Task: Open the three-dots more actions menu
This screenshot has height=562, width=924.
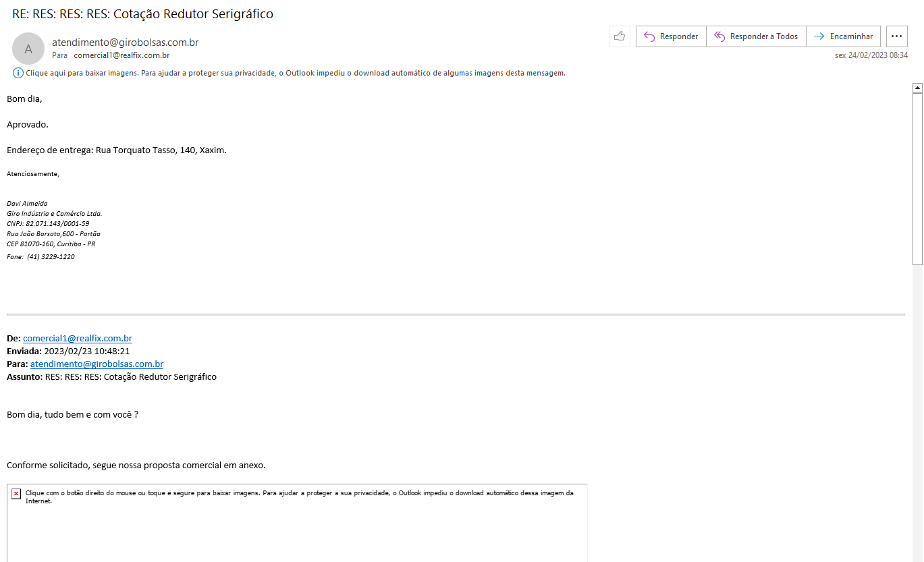Action: (x=896, y=36)
